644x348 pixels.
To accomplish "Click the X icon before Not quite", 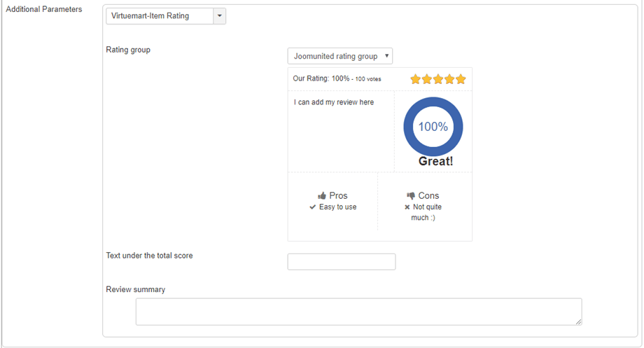I will coord(407,207).
